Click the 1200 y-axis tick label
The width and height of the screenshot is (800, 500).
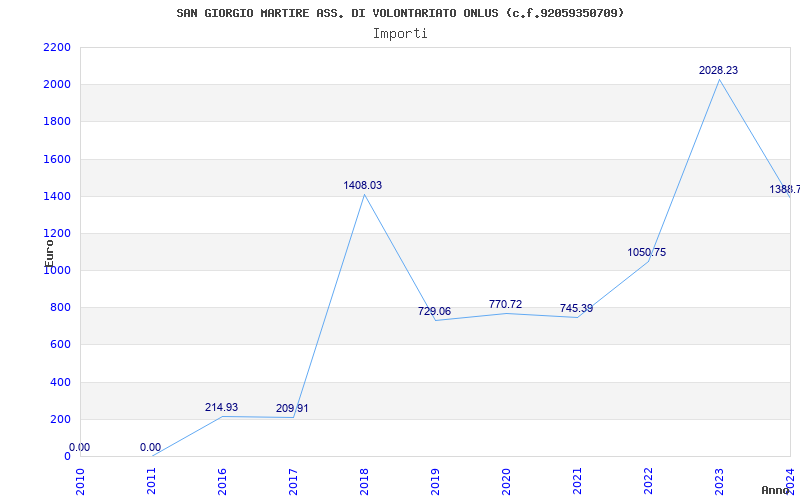57,234
